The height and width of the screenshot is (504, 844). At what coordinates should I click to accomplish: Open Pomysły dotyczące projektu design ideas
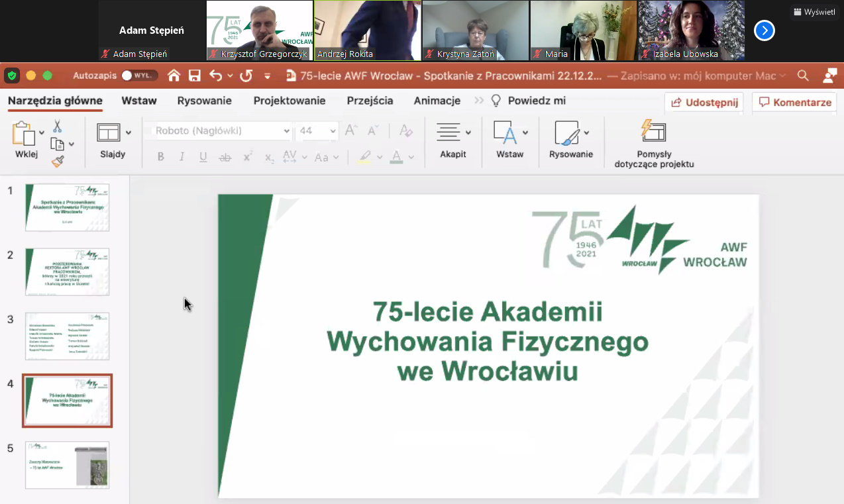click(x=654, y=144)
